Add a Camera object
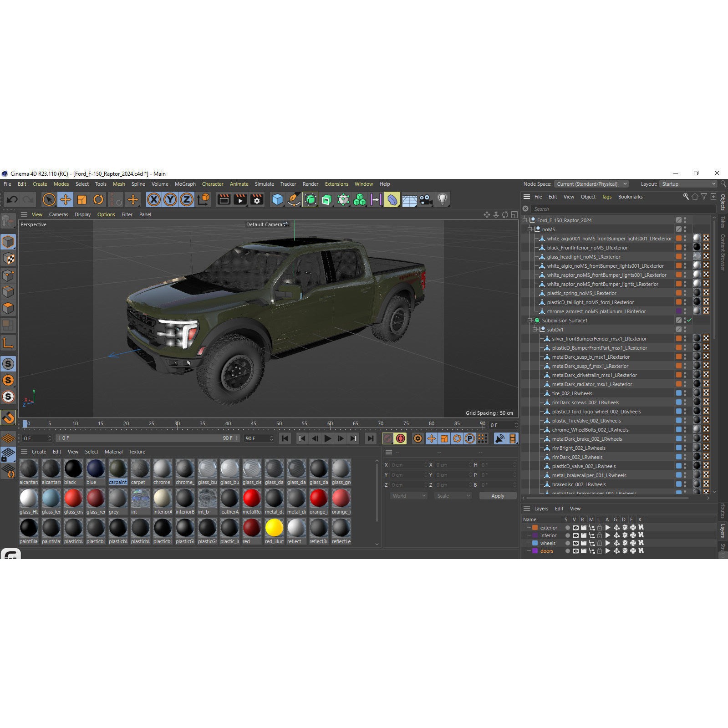728x728 pixels. [x=426, y=199]
